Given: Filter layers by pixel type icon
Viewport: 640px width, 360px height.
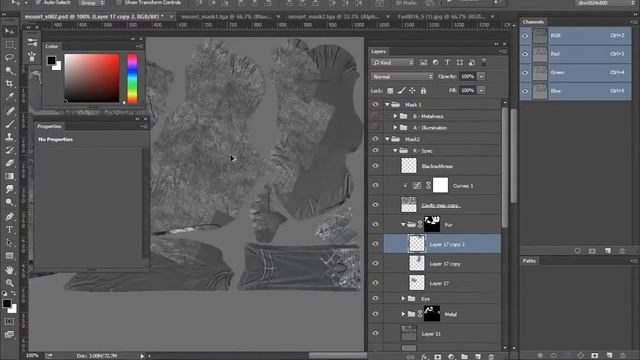Looking at the screenshot, I should (423, 62).
